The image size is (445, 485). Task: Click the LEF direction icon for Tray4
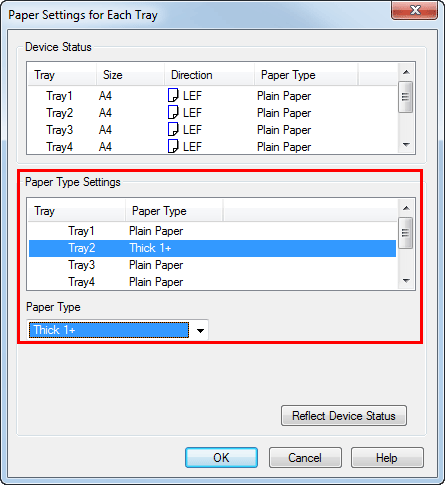(x=173, y=146)
